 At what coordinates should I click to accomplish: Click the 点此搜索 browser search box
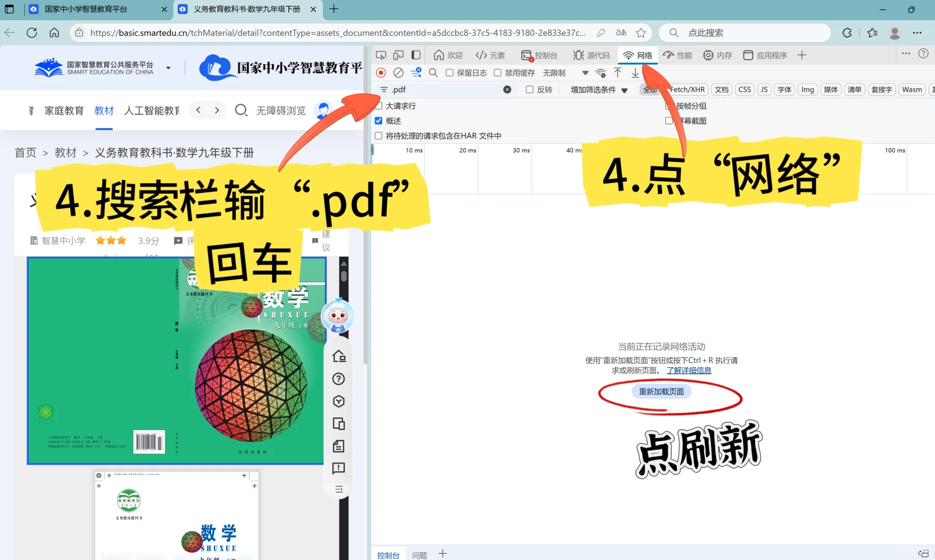[x=745, y=33]
